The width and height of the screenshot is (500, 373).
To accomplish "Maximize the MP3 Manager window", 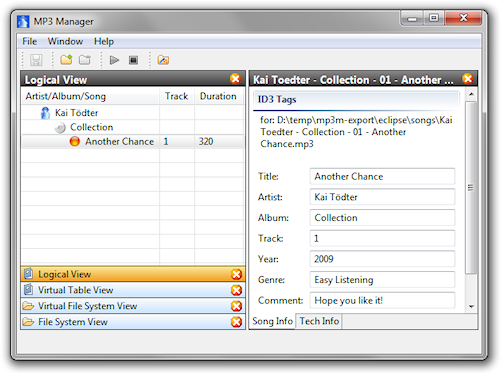I will pos(434,18).
